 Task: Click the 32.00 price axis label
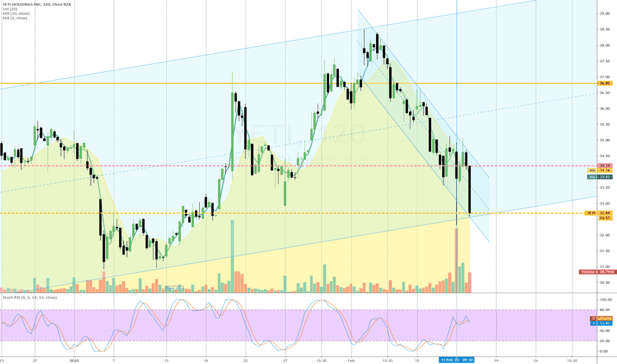604,235
